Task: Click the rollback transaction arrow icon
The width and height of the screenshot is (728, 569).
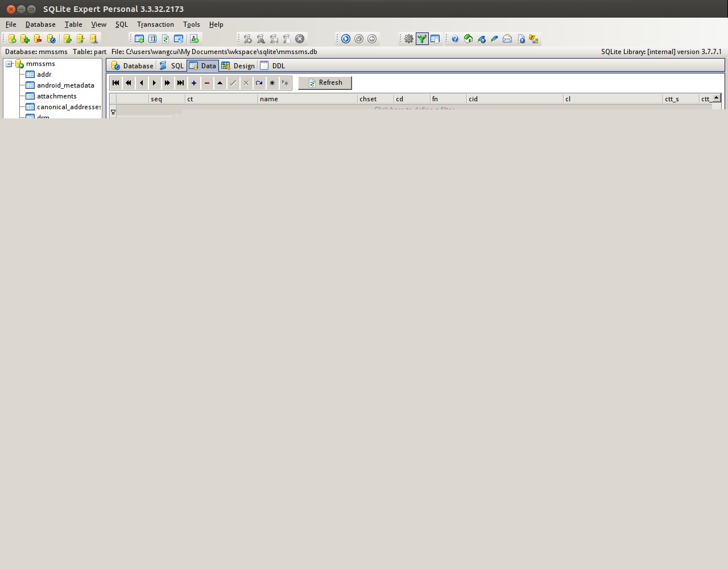Action: (x=372, y=39)
